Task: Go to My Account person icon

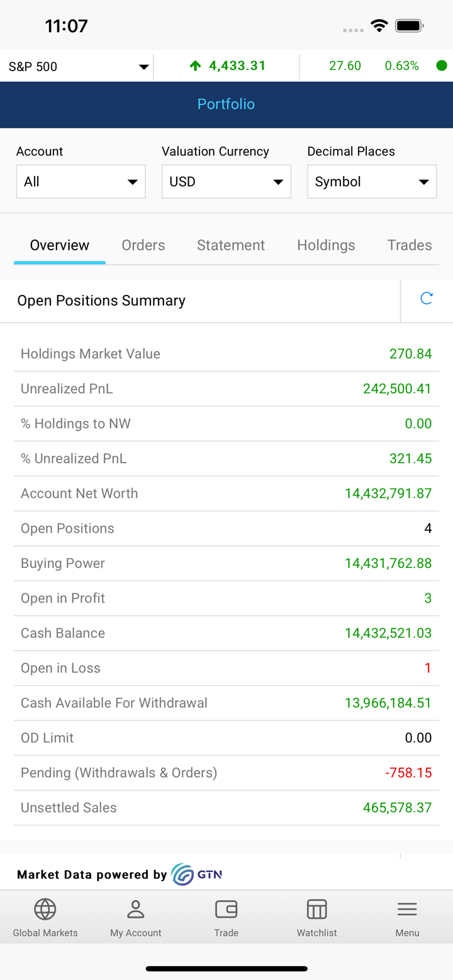Action: 136,910
